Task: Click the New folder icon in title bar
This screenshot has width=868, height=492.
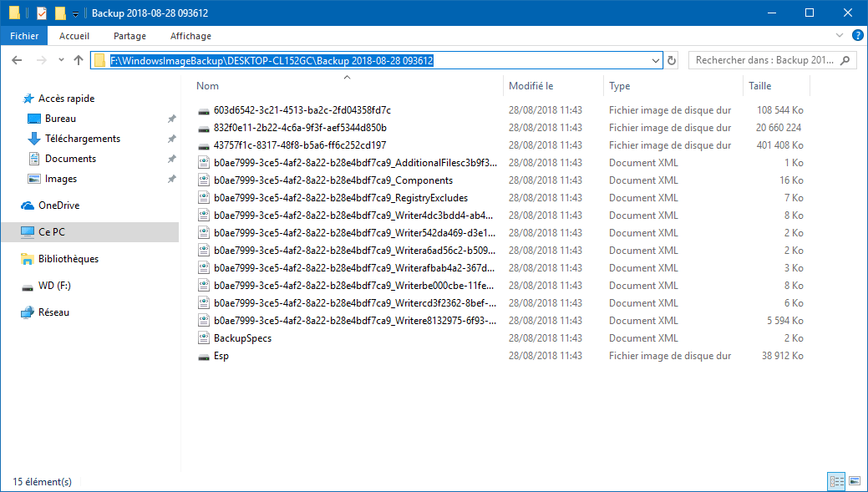Action: pyautogui.click(x=60, y=13)
